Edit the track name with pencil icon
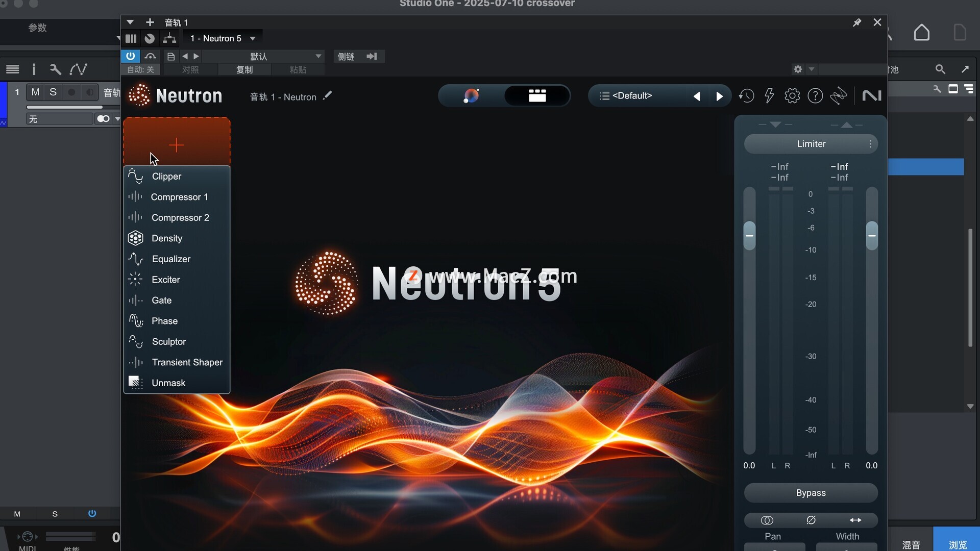 coord(327,95)
